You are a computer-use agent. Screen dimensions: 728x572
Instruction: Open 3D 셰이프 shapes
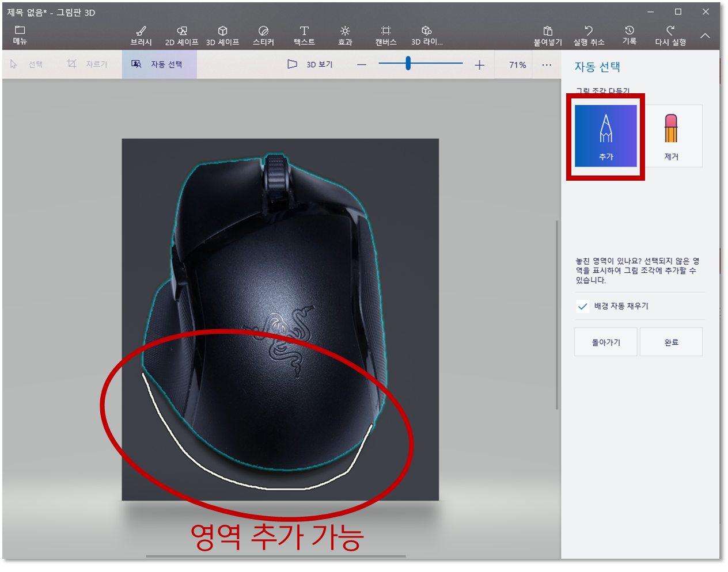[x=222, y=36]
